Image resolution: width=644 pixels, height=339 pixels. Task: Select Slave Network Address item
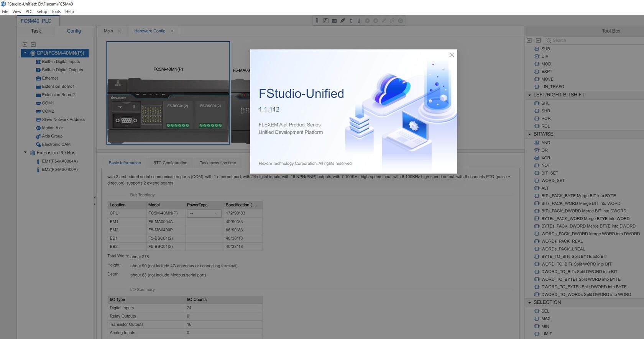(63, 120)
